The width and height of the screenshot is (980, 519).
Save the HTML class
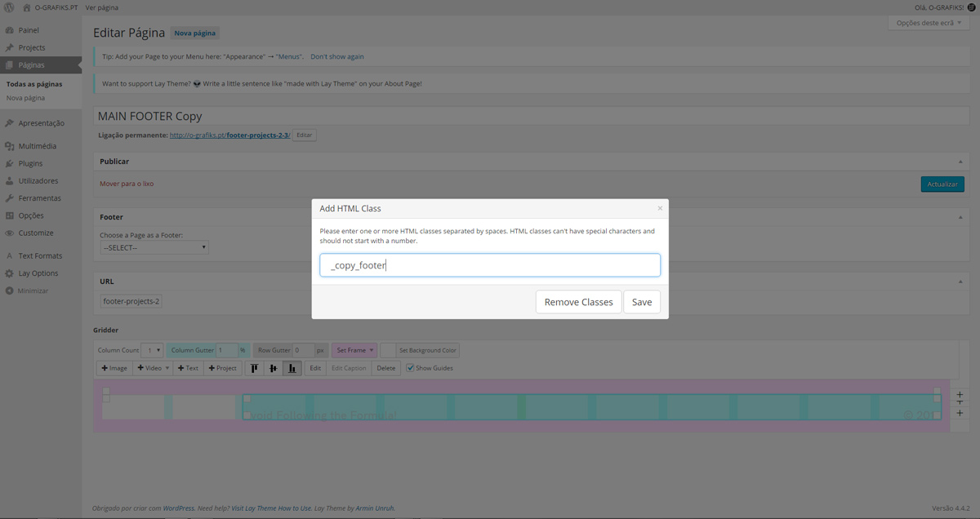tap(642, 302)
